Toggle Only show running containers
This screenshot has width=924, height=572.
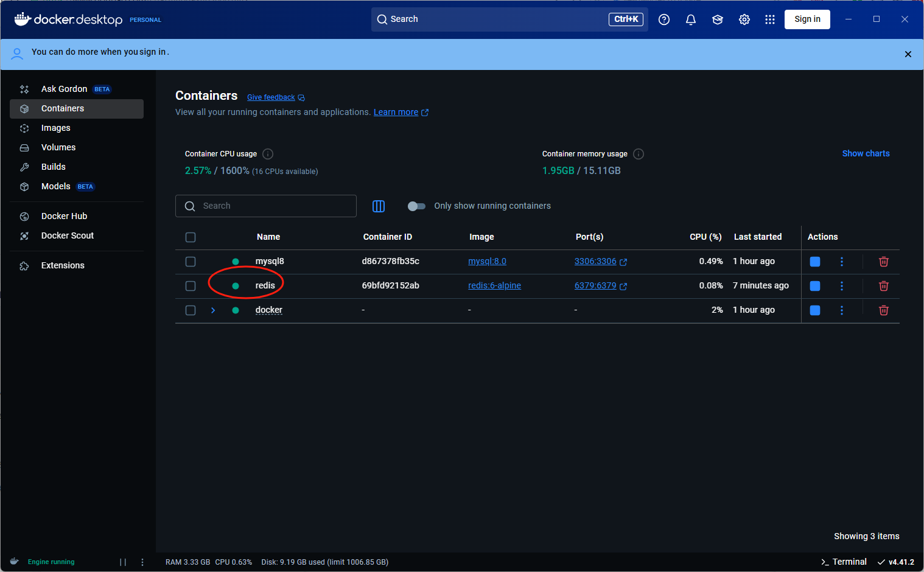click(416, 206)
